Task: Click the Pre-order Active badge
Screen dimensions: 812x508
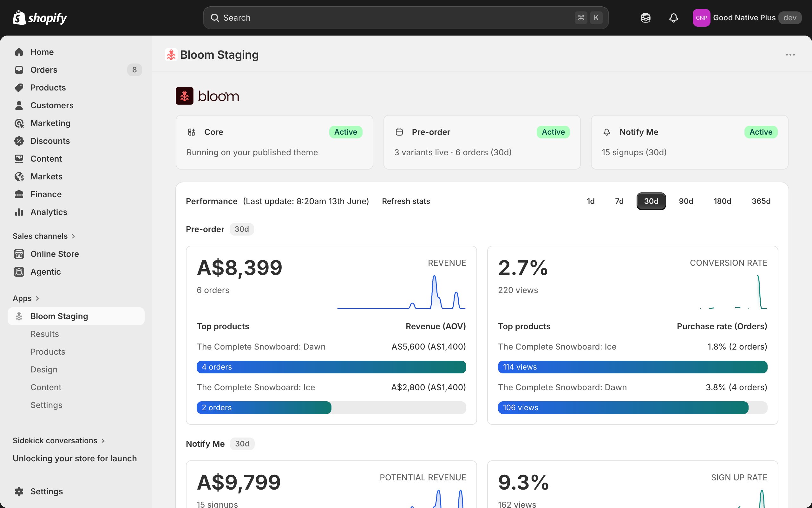Action: pos(553,132)
